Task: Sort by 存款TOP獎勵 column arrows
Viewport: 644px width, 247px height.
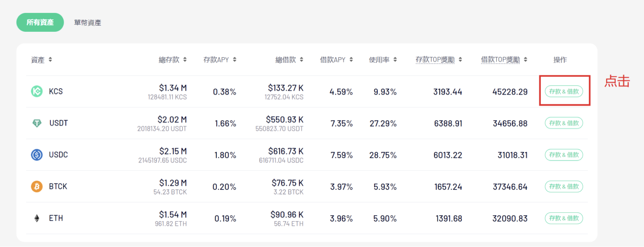Action: point(460,60)
